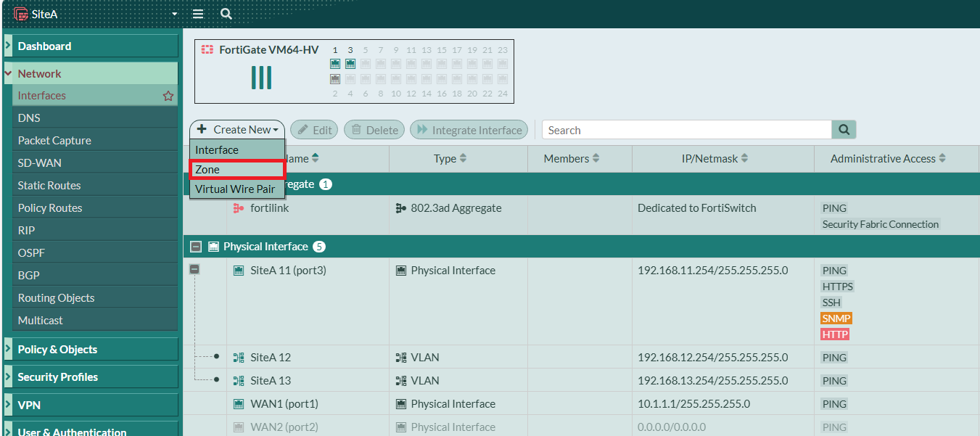Click the search magnifier button beside the Search field
Image resolution: width=980 pixels, height=436 pixels.
[844, 130]
